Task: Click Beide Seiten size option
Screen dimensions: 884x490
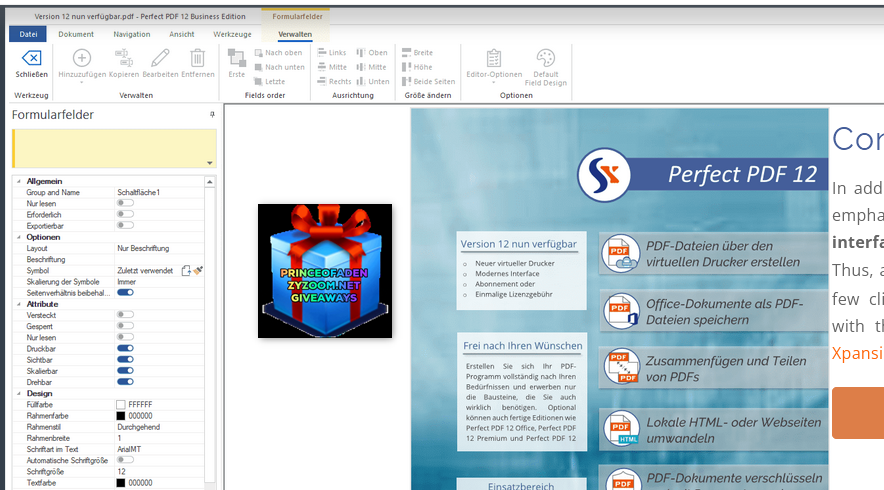Action: coord(428,81)
